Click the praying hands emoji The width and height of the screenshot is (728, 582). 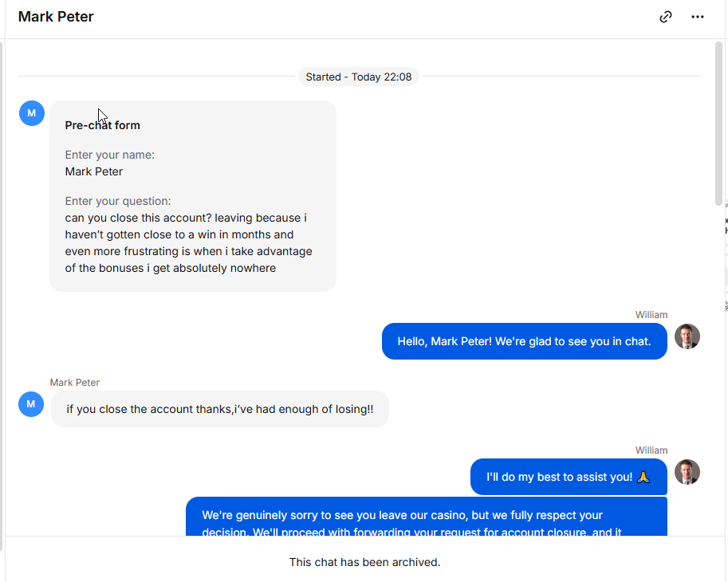pyautogui.click(x=643, y=477)
